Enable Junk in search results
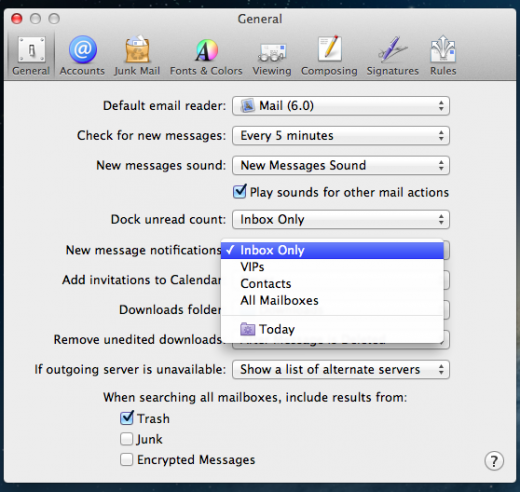 126,439
